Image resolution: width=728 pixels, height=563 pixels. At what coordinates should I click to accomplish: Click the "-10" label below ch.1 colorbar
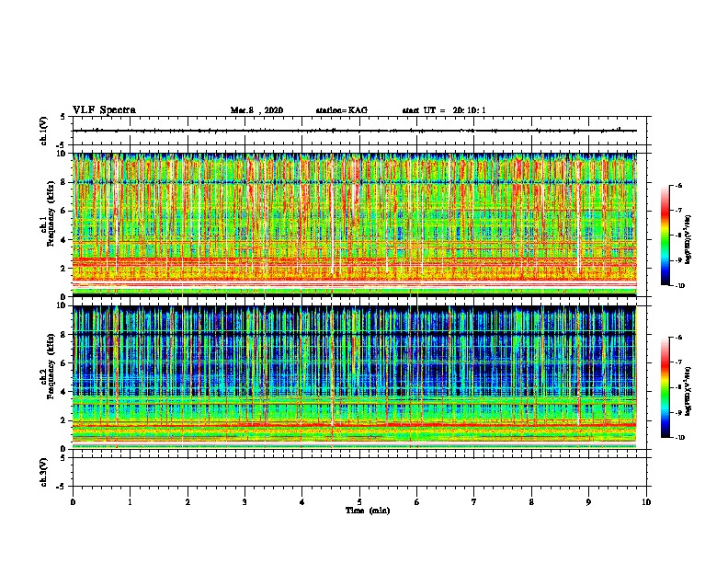coord(680,286)
